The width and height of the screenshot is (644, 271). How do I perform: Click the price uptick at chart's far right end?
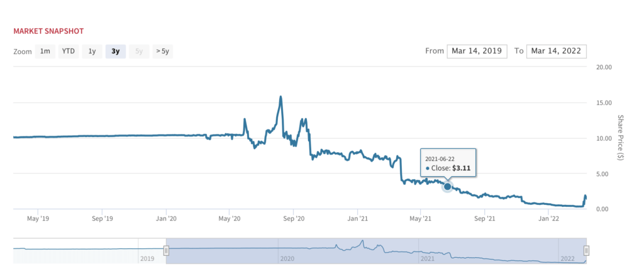(586, 196)
